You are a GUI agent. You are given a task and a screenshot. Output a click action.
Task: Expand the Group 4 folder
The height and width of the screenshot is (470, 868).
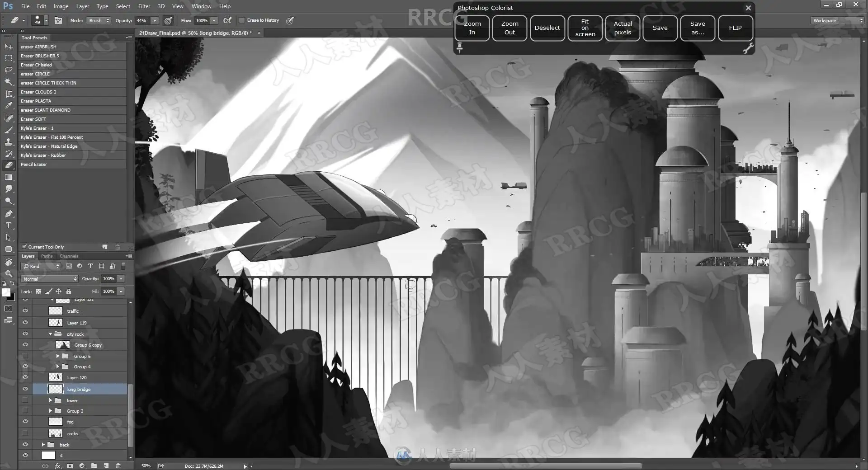(x=57, y=367)
